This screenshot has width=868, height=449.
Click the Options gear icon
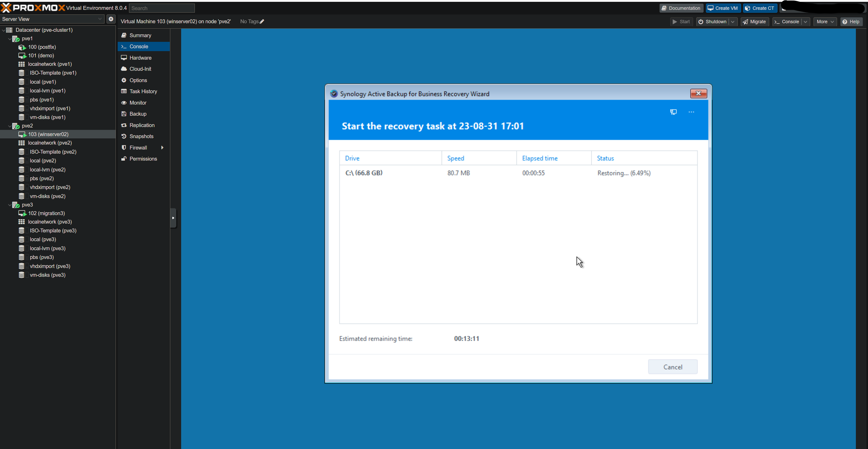coord(124,80)
